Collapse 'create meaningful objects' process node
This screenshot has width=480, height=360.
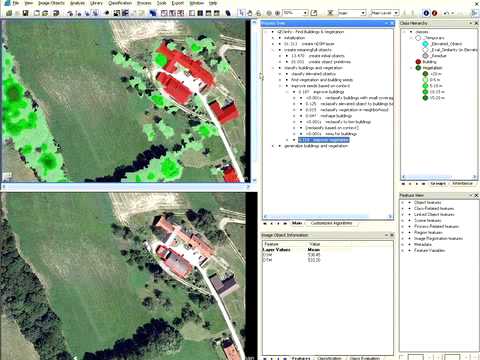[273, 50]
